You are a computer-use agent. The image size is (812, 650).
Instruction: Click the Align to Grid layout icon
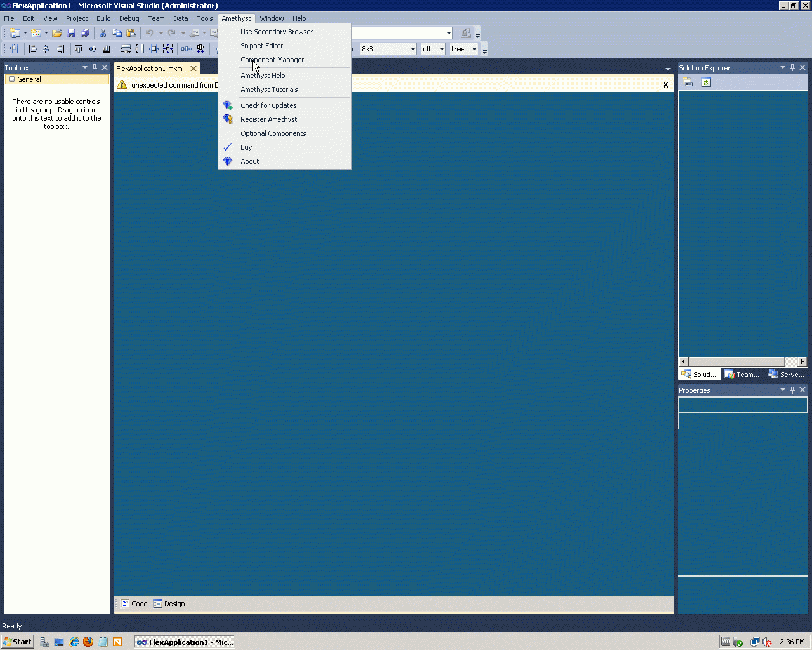[x=15, y=49]
